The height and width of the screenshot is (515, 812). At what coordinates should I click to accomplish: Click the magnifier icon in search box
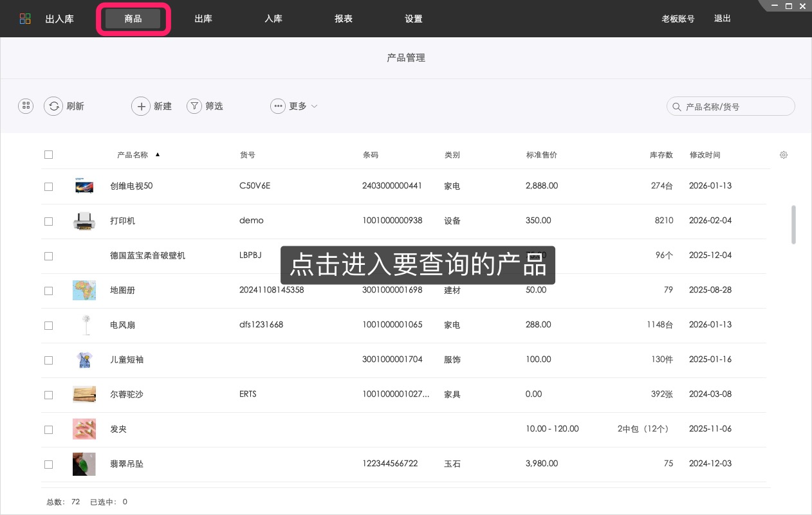coord(676,106)
